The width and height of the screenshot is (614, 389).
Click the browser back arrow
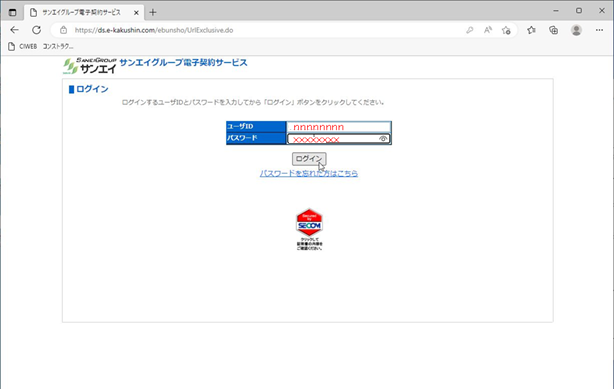click(14, 30)
